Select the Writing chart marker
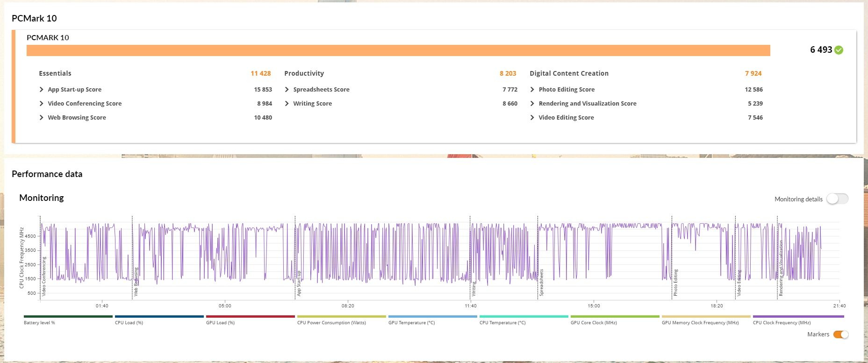868x363 pixels. (x=473, y=289)
